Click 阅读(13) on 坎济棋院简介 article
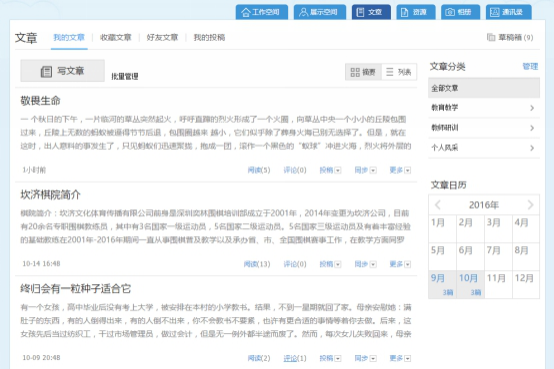The image size is (554, 369). point(257,264)
